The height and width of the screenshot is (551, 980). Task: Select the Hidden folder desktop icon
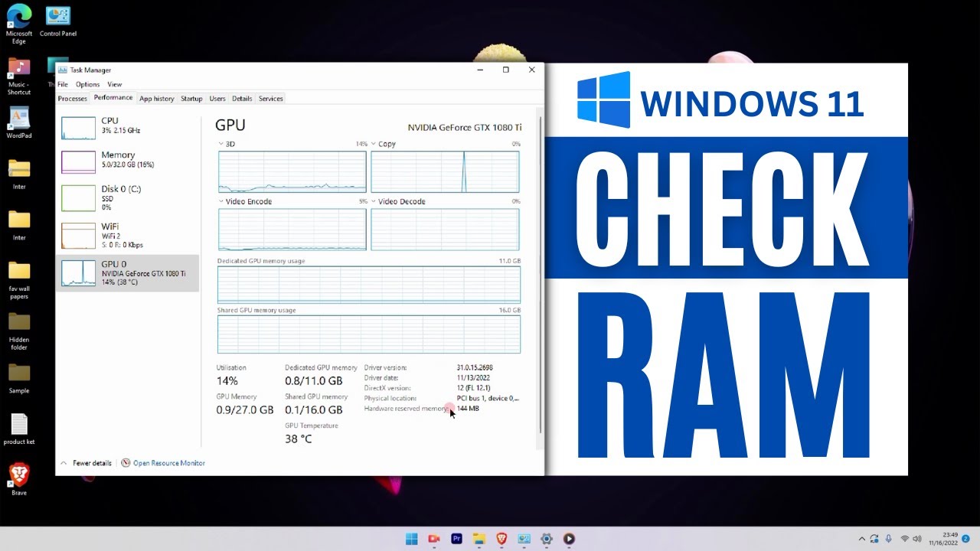pos(19,331)
